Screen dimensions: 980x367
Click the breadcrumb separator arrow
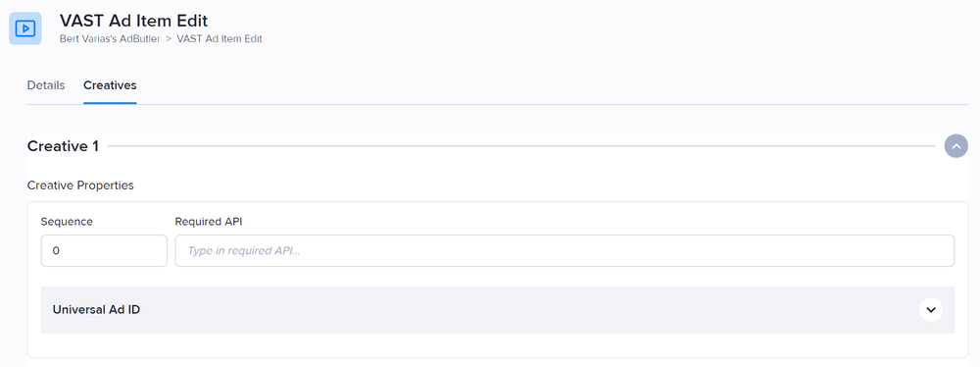tap(169, 39)
